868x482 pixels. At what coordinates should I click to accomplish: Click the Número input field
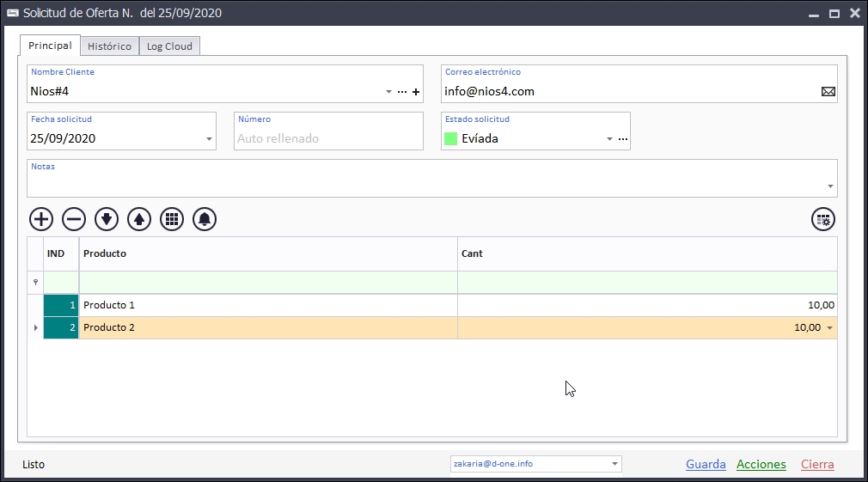pyautogui.click(x=328, y=138)
